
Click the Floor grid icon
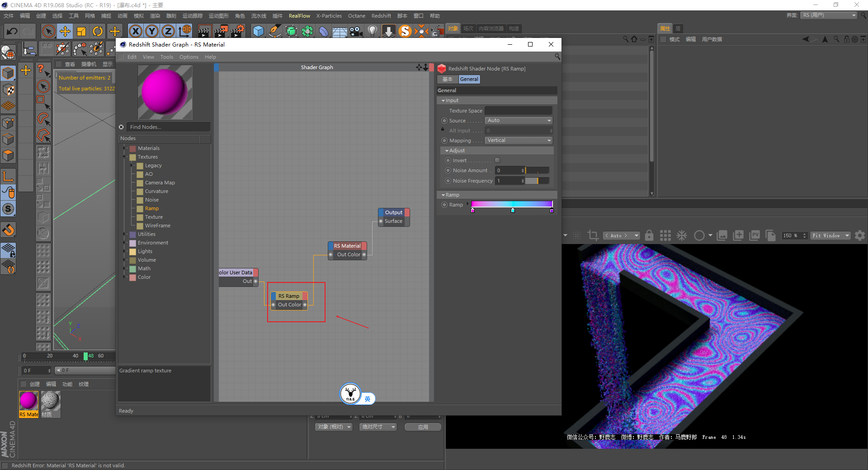(x=340, y=32)
